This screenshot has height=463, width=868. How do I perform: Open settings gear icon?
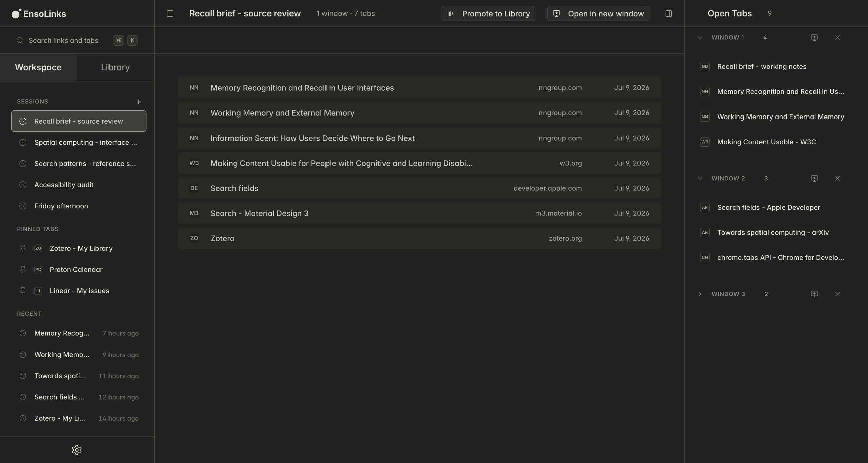[x=77, y=450]
